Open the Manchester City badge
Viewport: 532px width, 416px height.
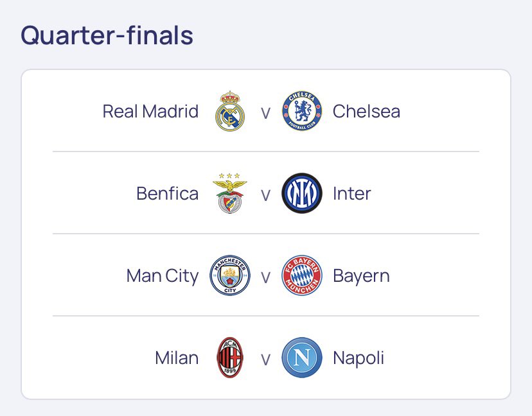pyautogui.click(x=230, y=275)
